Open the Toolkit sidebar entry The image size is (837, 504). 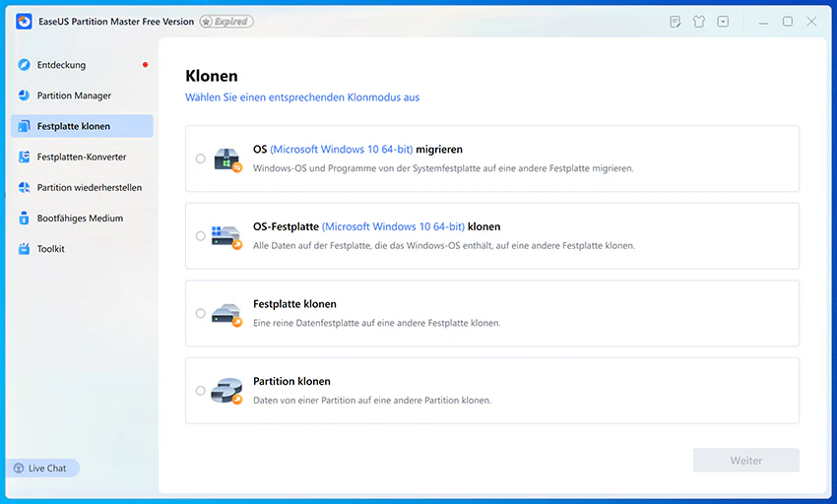click(x=82, y=249)
